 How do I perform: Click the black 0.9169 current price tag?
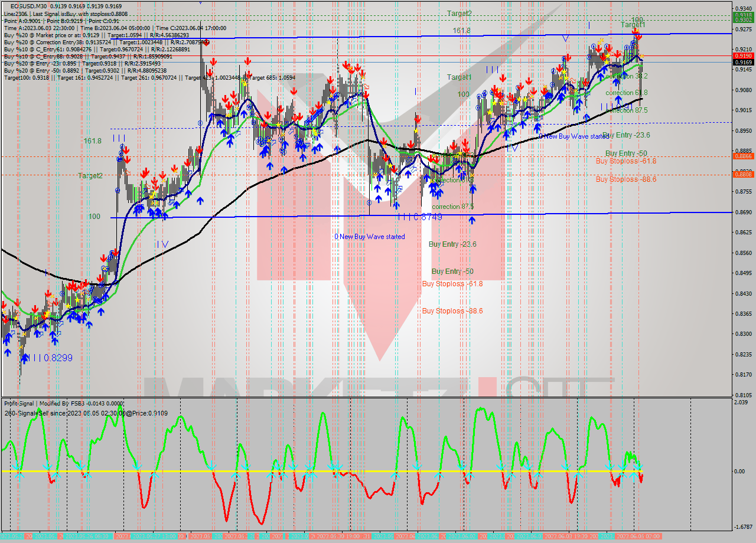[x=742, y=62]
